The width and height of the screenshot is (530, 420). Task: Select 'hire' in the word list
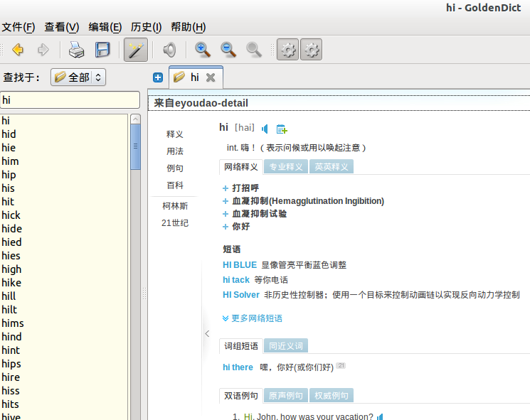pos(64,377)
